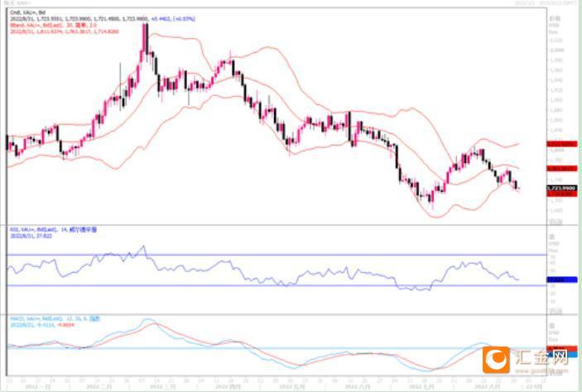Click the red Bollinger middle band price tag

562,169
